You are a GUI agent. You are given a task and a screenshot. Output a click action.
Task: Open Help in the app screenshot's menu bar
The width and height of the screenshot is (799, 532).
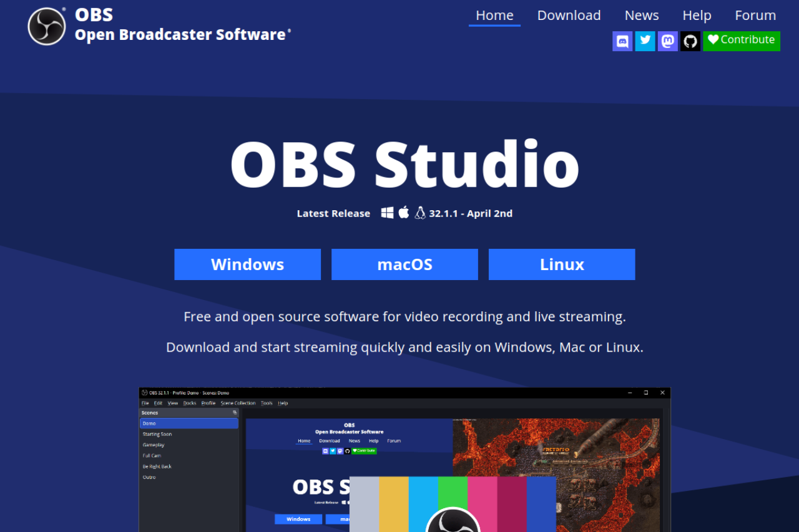pos(283,404)
